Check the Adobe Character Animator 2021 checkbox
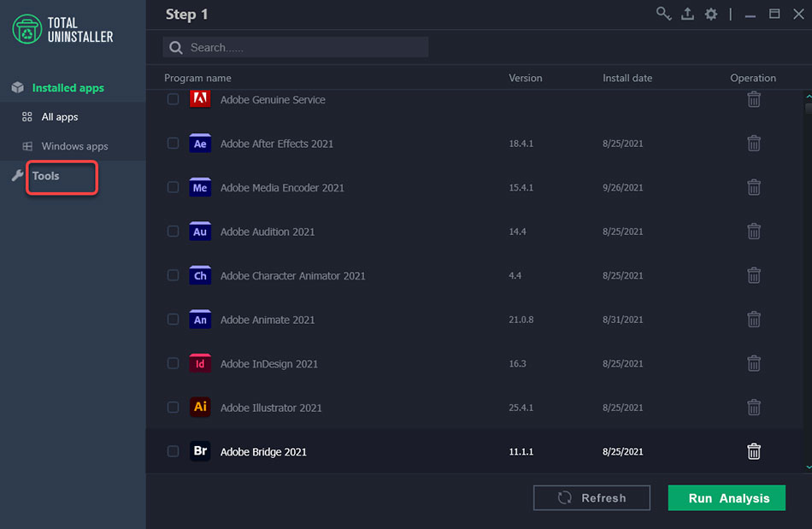The width and height of the screenshot is (812, 529). (x=173, y=275)
